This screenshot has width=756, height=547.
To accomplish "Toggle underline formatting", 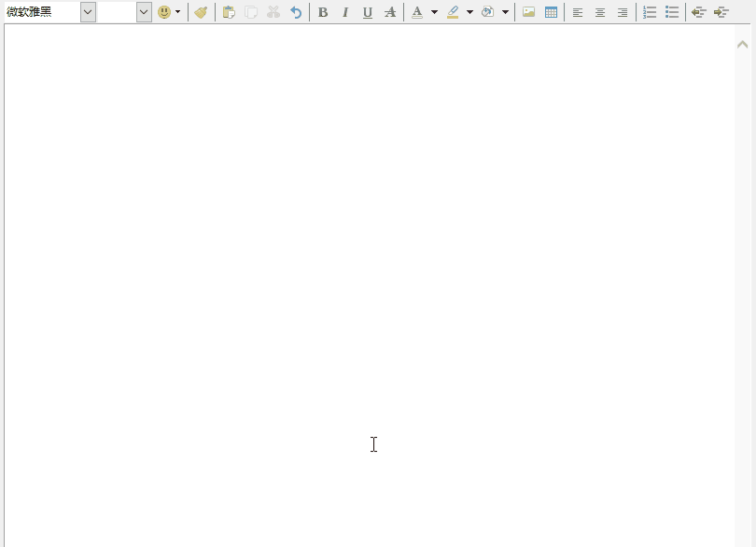I will pos(368,12).
